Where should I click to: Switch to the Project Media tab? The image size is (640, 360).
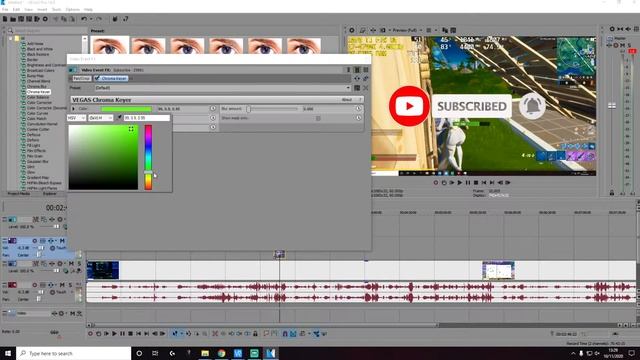19,193
